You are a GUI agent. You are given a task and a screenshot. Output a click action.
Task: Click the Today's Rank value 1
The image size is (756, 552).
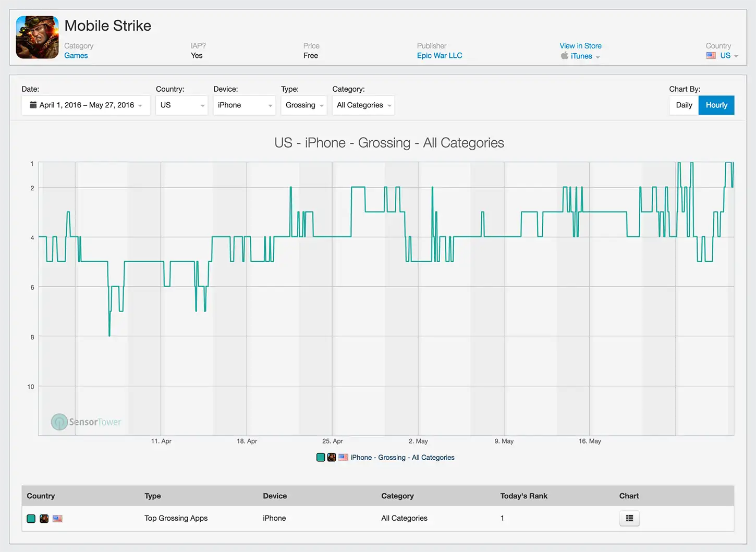502,518
